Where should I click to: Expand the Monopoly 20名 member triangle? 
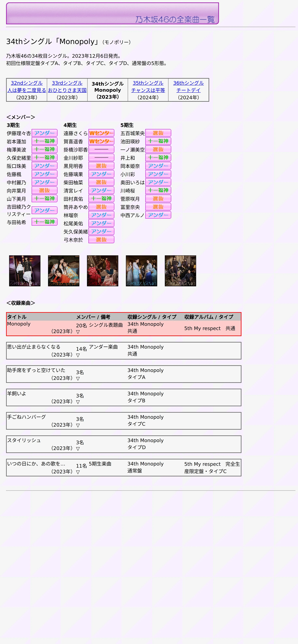click(x=78, y=332)
